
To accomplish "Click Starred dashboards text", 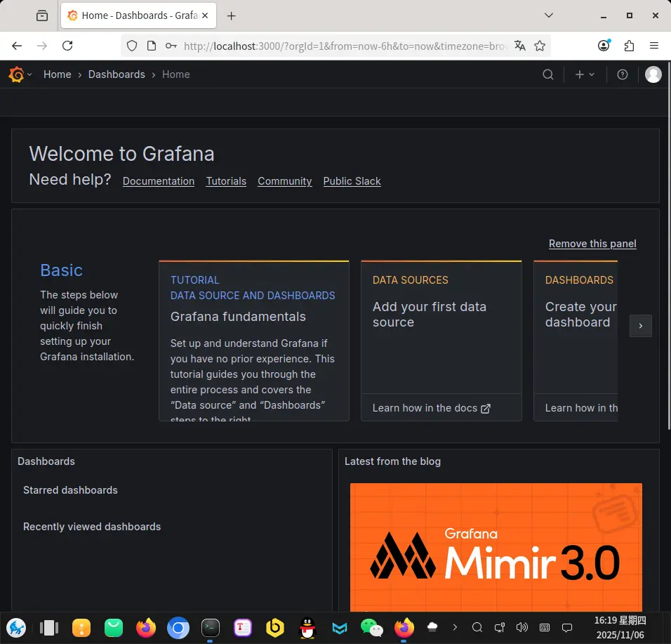I will coord(70,490).
